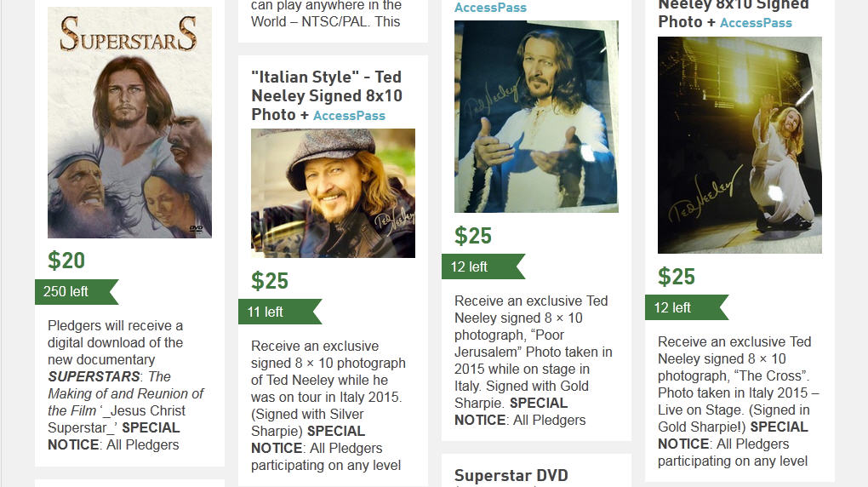Click the "Poor Jerusalem" photo description text
This screenshot has height=487, width=868.
[x=534, y=360]
